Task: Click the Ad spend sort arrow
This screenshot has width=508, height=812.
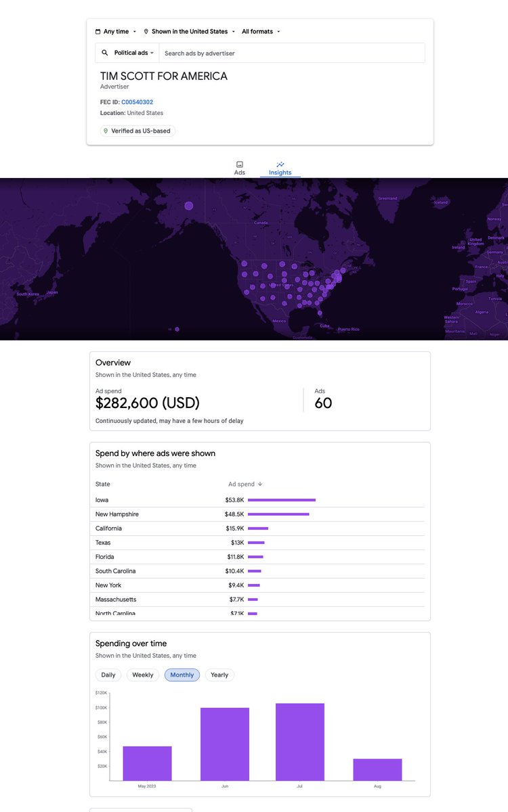Action: click(x=260, y=484)
